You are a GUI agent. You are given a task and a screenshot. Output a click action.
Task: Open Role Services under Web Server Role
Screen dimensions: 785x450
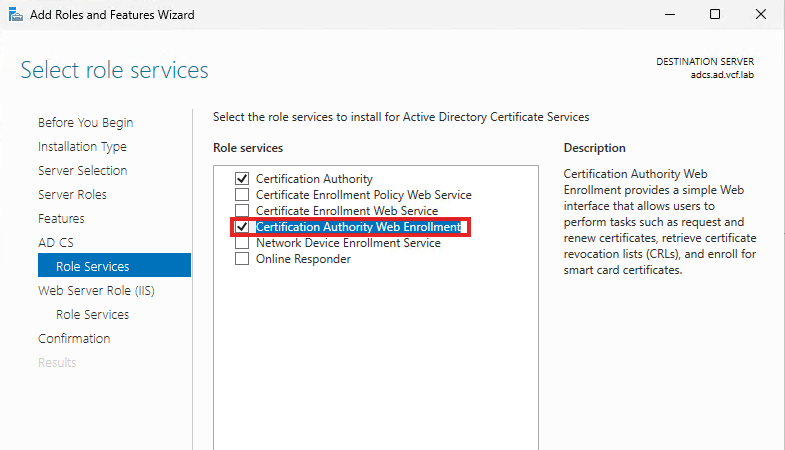point(93,315)
